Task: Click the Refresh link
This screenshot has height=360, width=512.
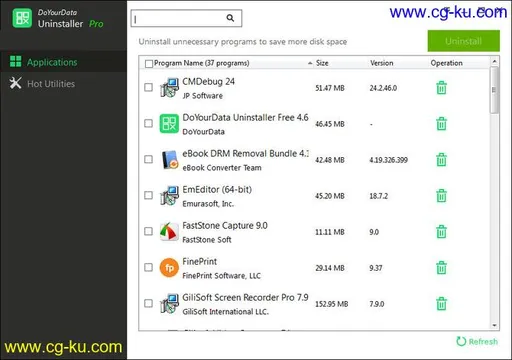Action: [x=477, y=341]
